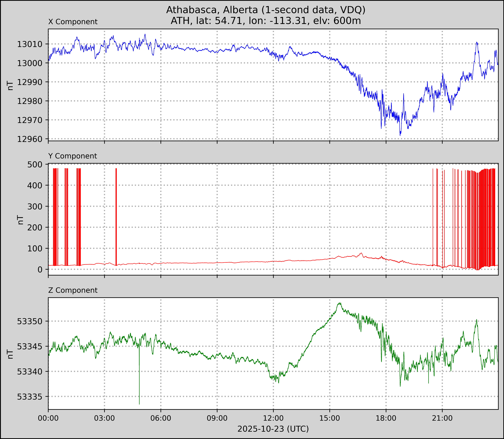
Task: Click the 21:00 x-axis time label
Action: click(442, 418)
